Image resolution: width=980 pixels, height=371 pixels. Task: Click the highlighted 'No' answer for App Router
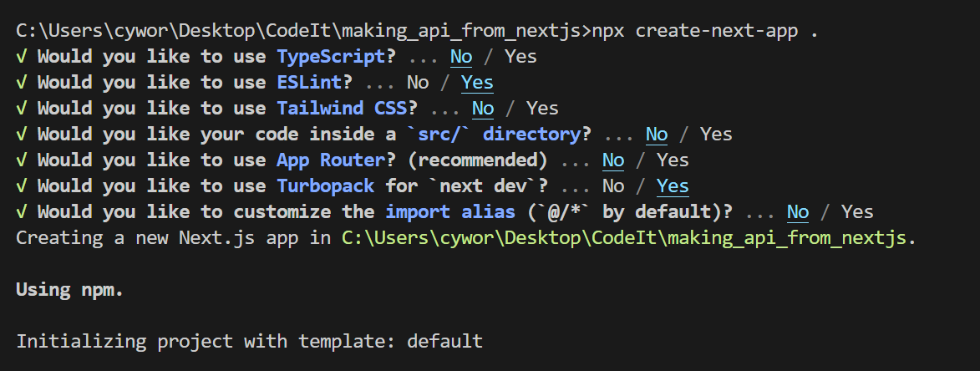(x=613, y=160)
